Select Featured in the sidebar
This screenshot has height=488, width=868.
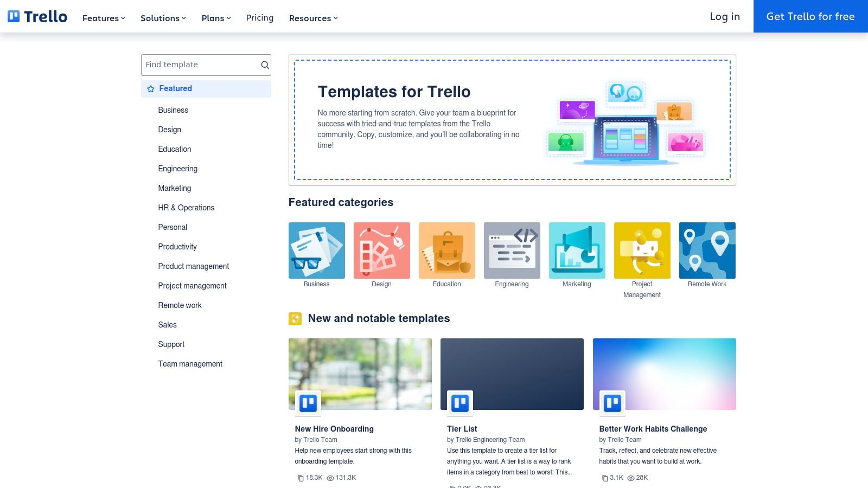point(206,89)
